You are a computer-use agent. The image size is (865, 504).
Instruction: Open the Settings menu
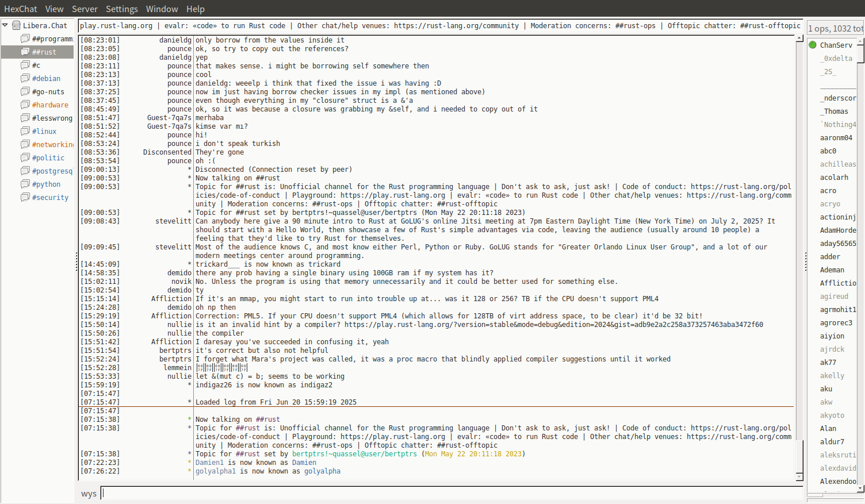pos(122,9)
